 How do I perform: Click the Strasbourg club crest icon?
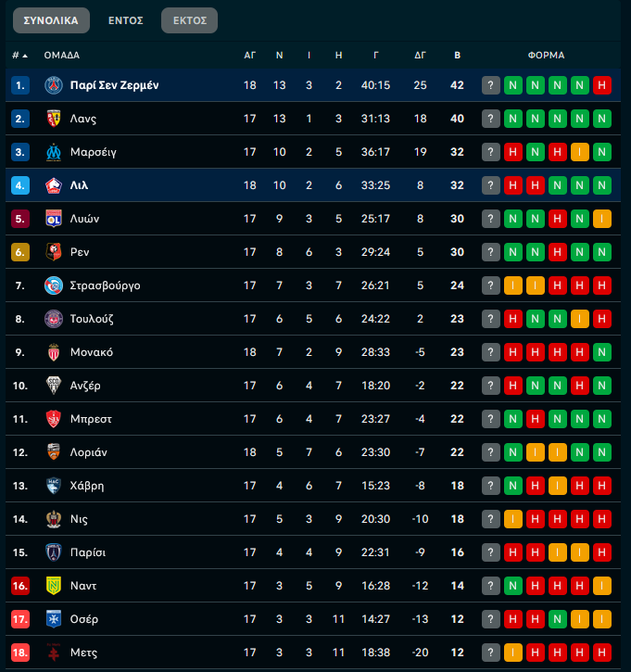coord(53,285)
